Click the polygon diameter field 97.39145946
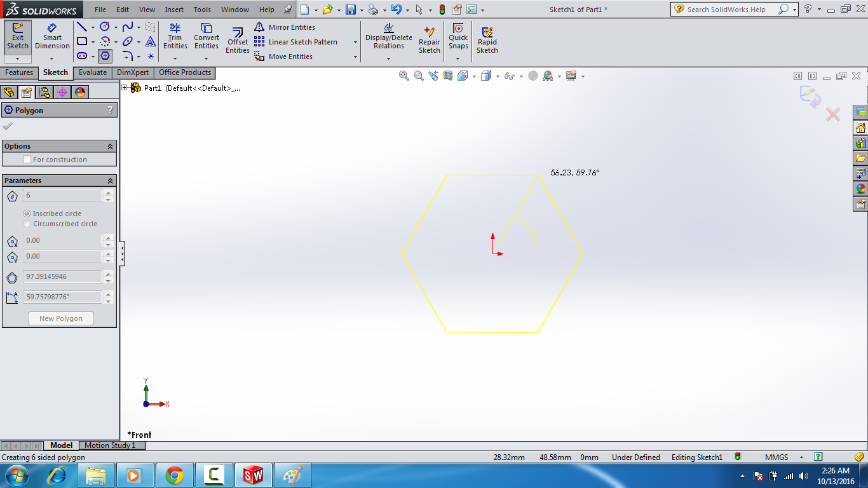This screenshot has width=868, height=488. 62,277
